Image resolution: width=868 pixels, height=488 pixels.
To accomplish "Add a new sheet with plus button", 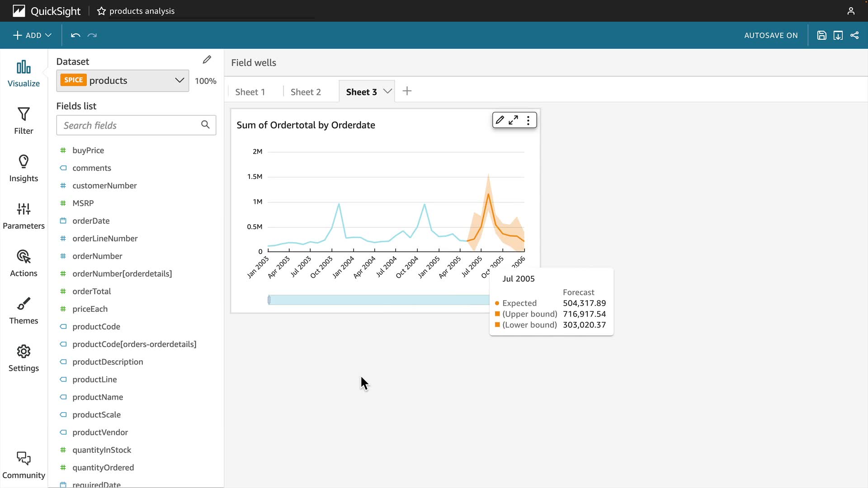I will click(x=407, y=91).
